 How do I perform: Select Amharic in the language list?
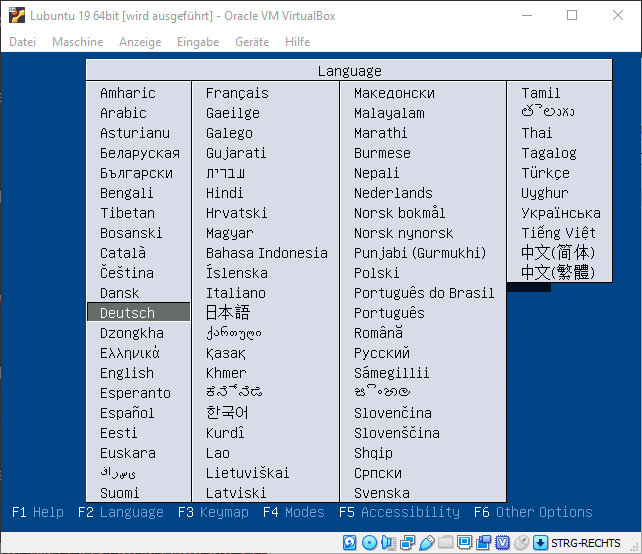tap(128, 93)
